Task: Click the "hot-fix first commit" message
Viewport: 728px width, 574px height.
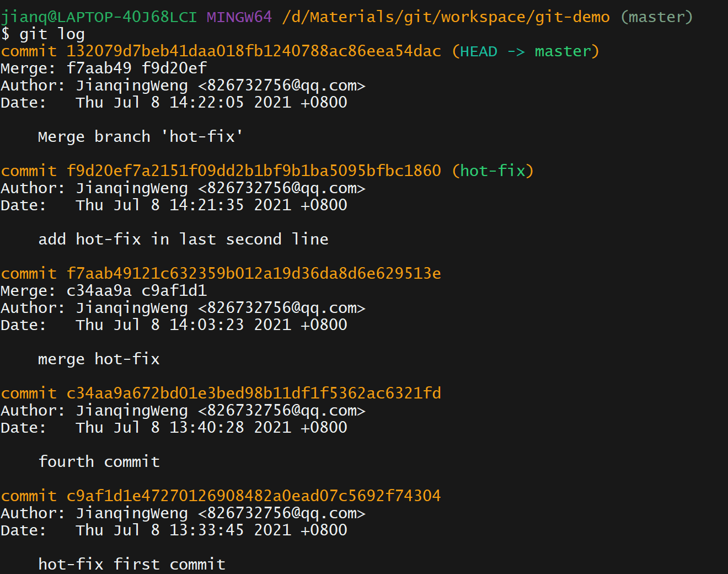Action: click(132, 565)
